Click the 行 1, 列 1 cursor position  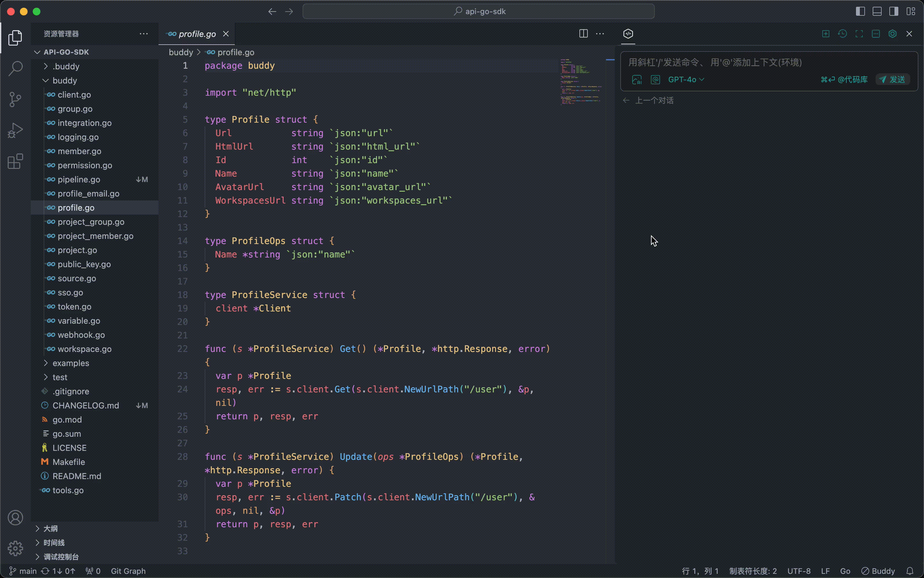point(700,571)
